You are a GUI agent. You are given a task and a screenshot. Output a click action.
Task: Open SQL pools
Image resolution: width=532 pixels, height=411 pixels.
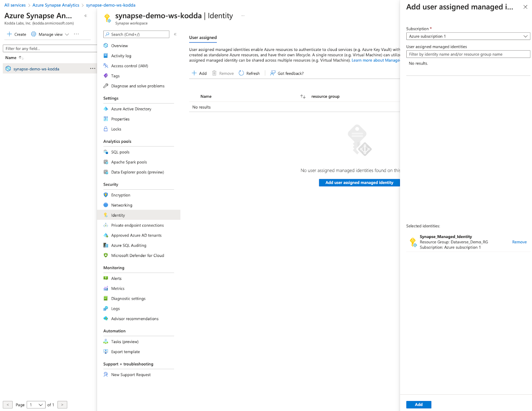120,152
